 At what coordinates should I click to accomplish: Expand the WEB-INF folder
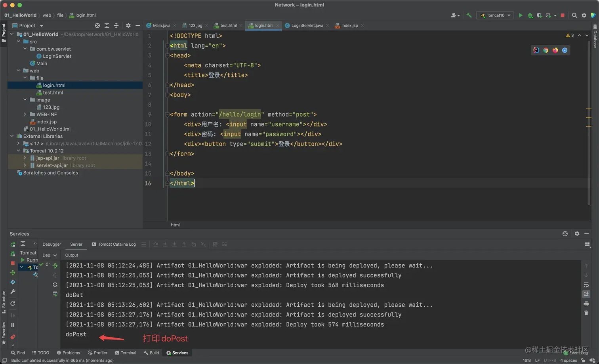[25, 114]
